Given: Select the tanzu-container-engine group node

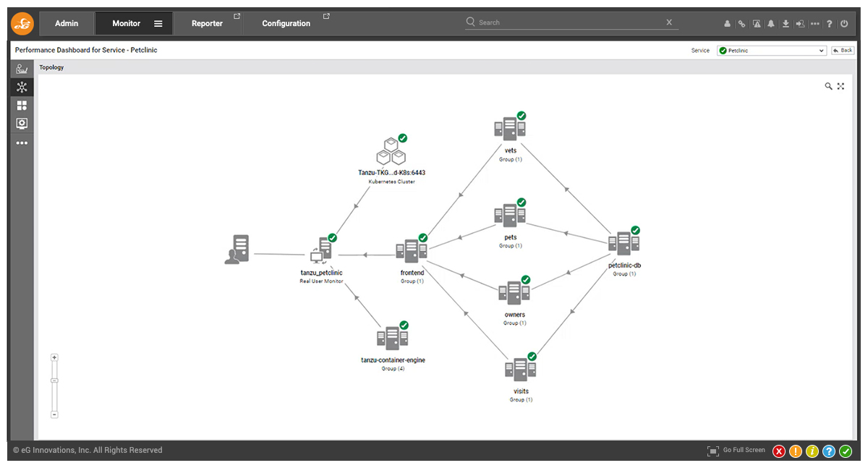Looking at the screenshot, I should click(393, 337).
